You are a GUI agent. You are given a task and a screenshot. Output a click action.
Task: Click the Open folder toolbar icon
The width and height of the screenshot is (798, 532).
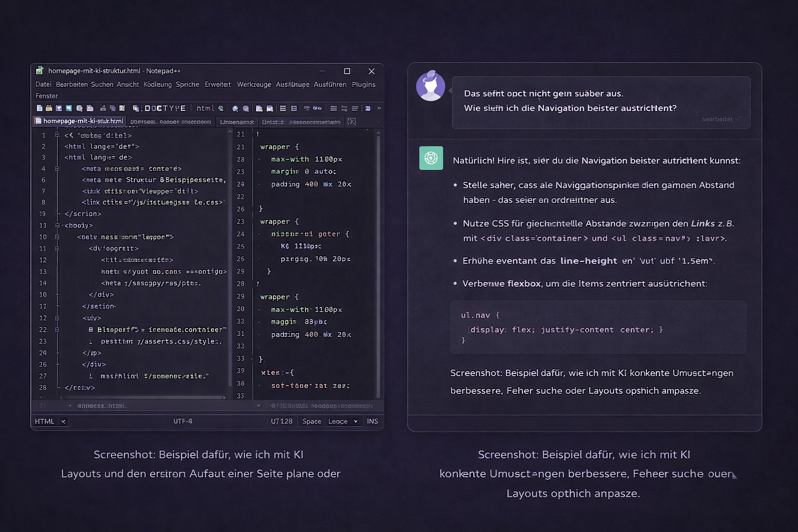pyautogui.click(x=49, y=109)
